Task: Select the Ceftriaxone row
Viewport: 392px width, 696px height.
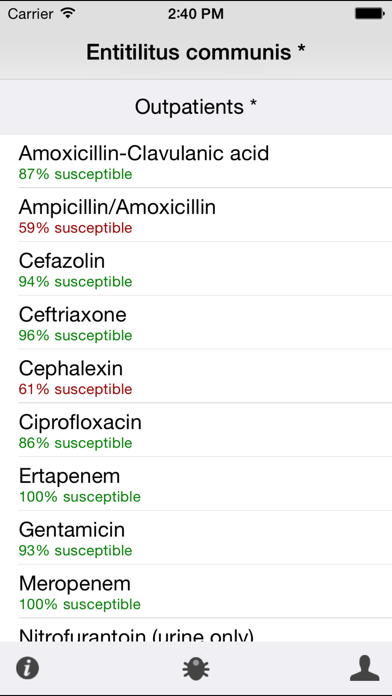Action: [196, 322]
